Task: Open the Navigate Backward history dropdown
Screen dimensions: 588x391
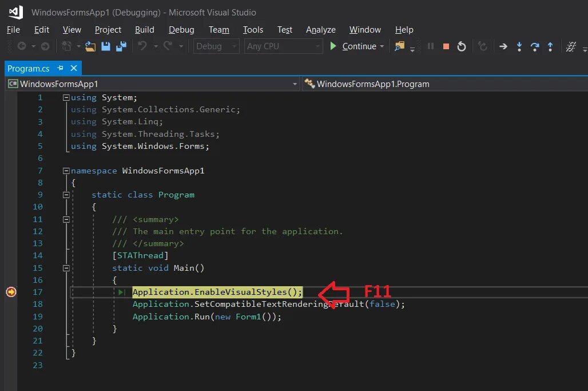Action: point(33,46)
